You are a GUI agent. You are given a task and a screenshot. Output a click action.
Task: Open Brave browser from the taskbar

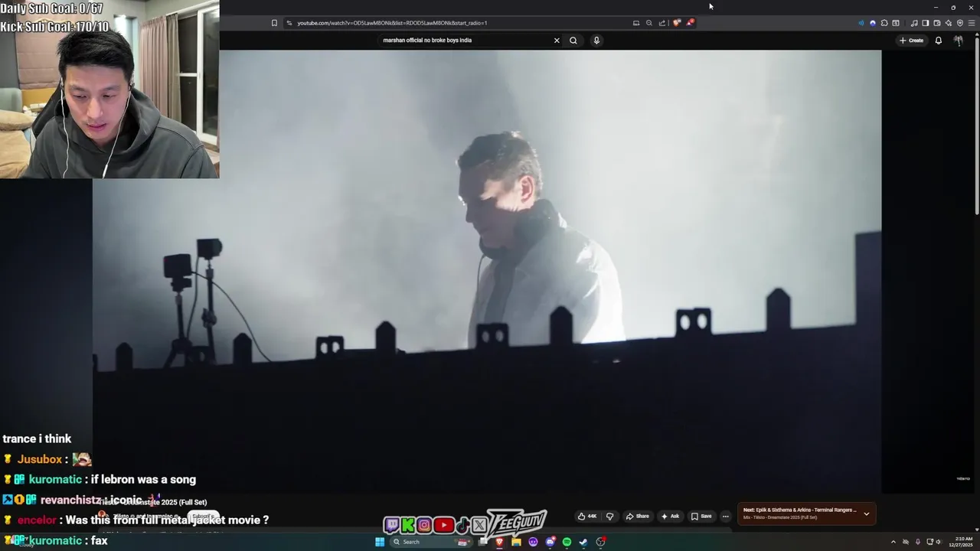[499, 542]
